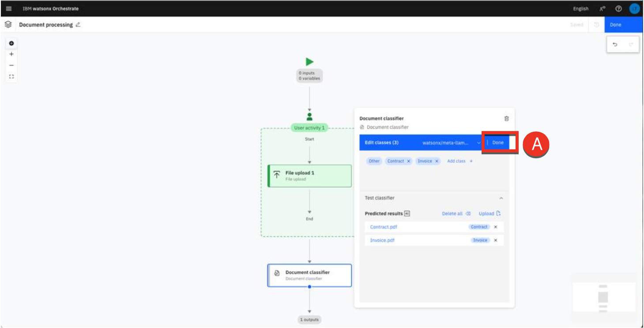Click the minimap thumbnail in the corner
Image resolution: width=644 pixels, height=328 pixels.
pos(603,297)
